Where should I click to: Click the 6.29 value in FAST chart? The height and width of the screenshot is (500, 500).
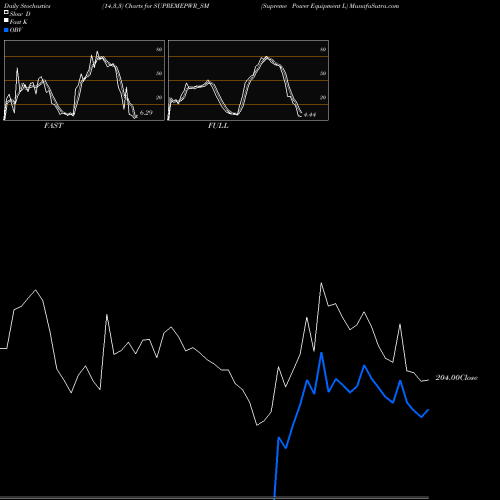tap(146, 113)
